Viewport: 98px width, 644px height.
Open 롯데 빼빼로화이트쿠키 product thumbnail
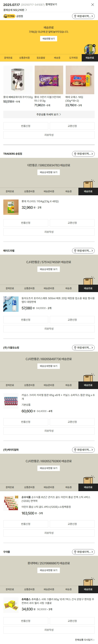pyautogui.click(x=18, y=80)
